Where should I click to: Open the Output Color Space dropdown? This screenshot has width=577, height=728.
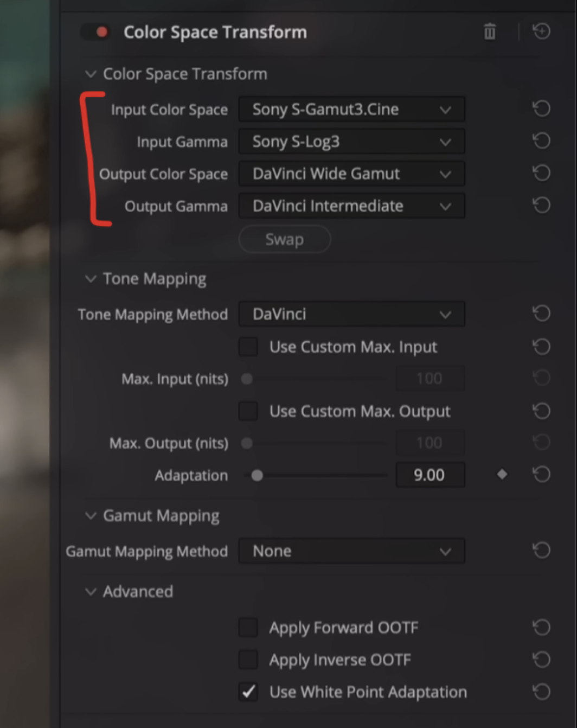[x=351, y=174]
